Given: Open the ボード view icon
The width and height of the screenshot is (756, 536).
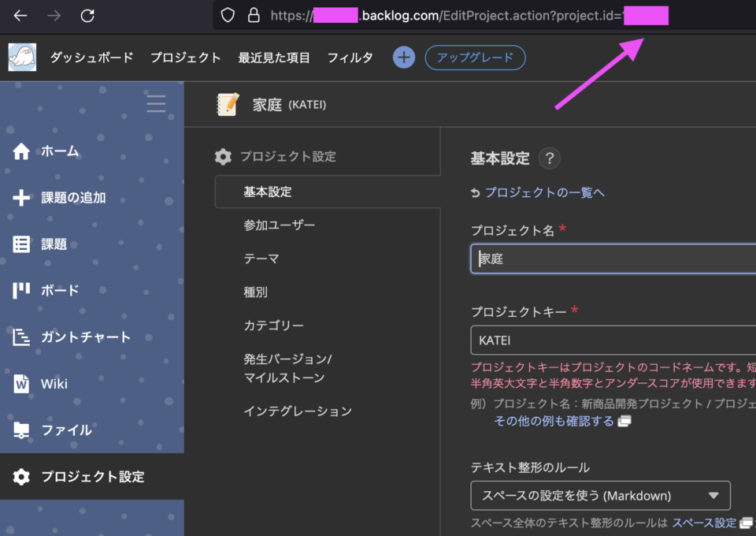Looking at the screenshot, I should 21,290.
